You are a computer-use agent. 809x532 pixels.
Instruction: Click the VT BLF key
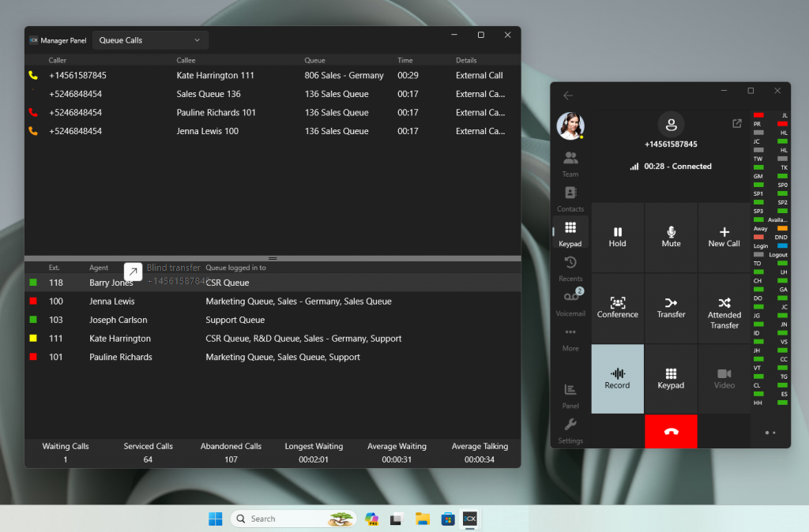click(770, 368)
